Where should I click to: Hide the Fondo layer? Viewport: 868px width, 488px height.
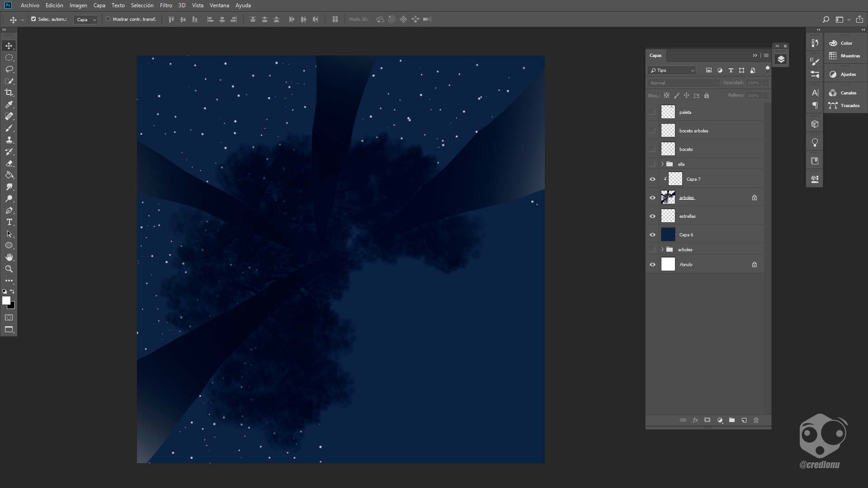tap(652, 265)
